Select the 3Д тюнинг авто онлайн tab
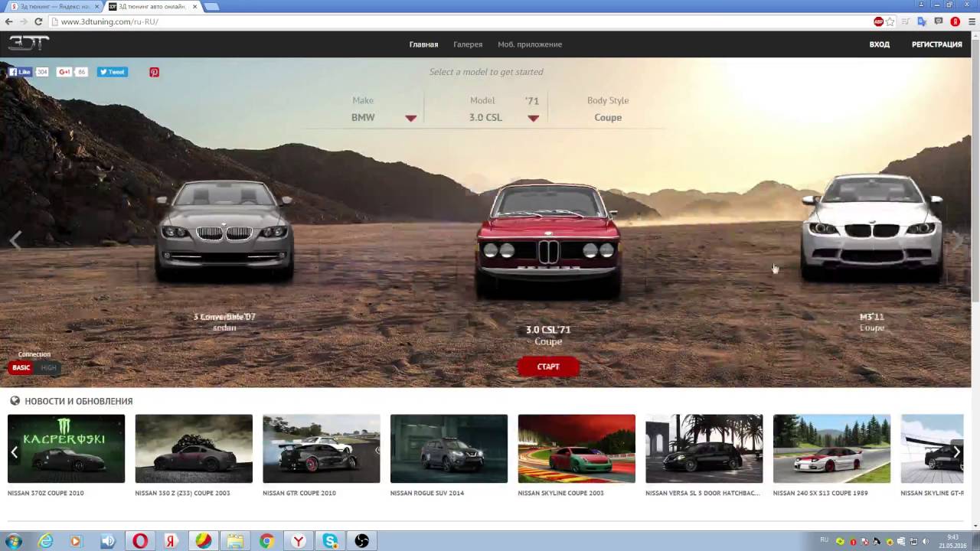This screenshot has width=980, height=551. (x=152, y=6)
